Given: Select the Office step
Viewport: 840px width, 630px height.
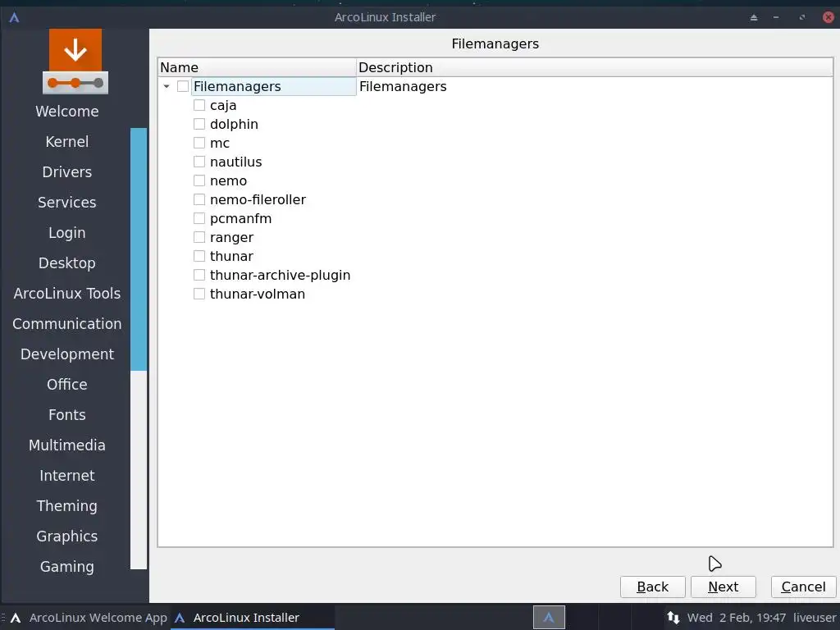Looking at the screenshot, I should (67, 385).
